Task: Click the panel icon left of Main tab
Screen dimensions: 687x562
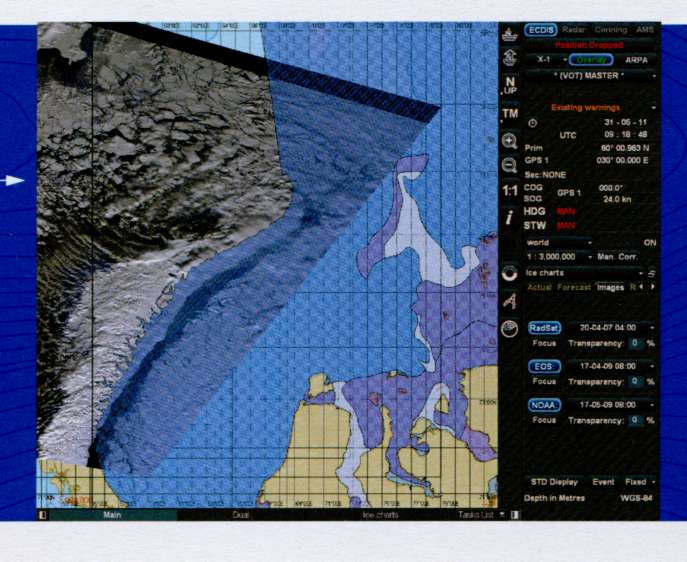Action: 42,515
